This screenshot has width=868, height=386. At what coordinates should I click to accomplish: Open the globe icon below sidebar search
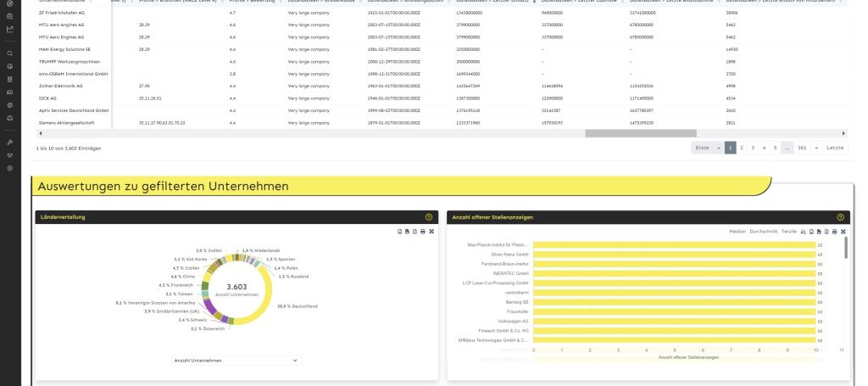(10, 66)
